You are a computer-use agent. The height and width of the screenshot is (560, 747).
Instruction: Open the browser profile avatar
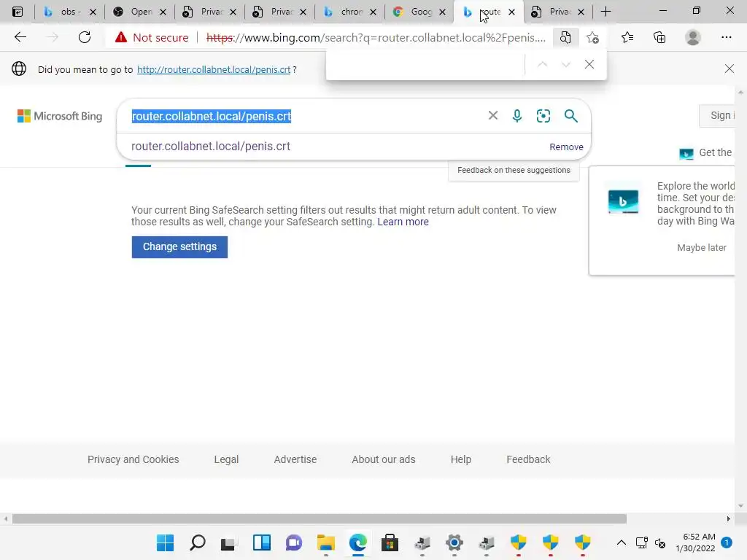tap(693, 37)
